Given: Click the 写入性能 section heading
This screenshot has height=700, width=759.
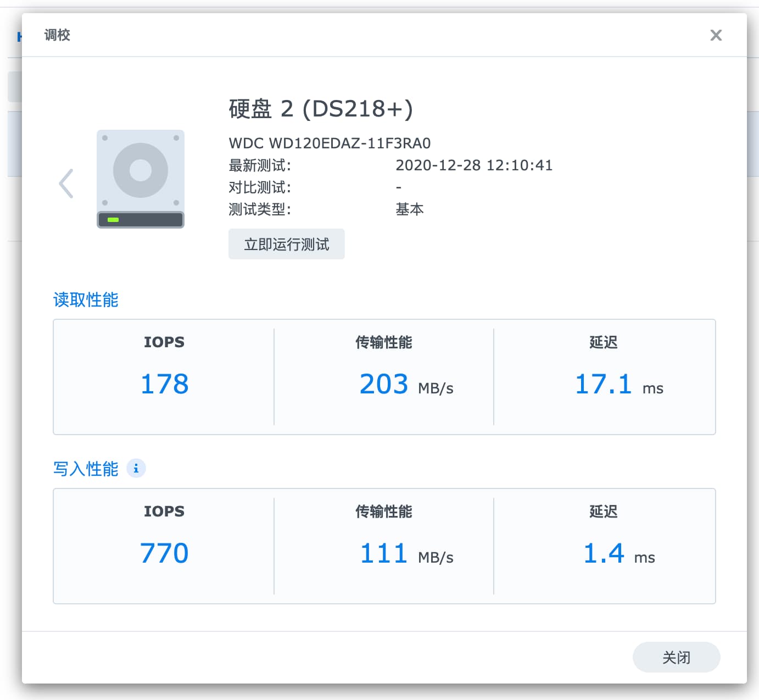Looking at the screenshot, I should [x=86, y=469].
